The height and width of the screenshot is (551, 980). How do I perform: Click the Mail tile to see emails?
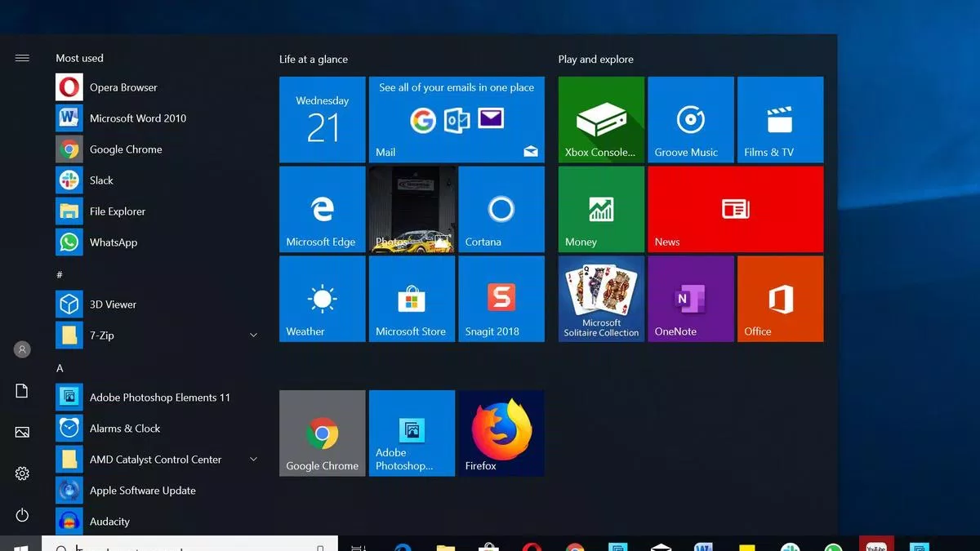click(x=457, y=118)
